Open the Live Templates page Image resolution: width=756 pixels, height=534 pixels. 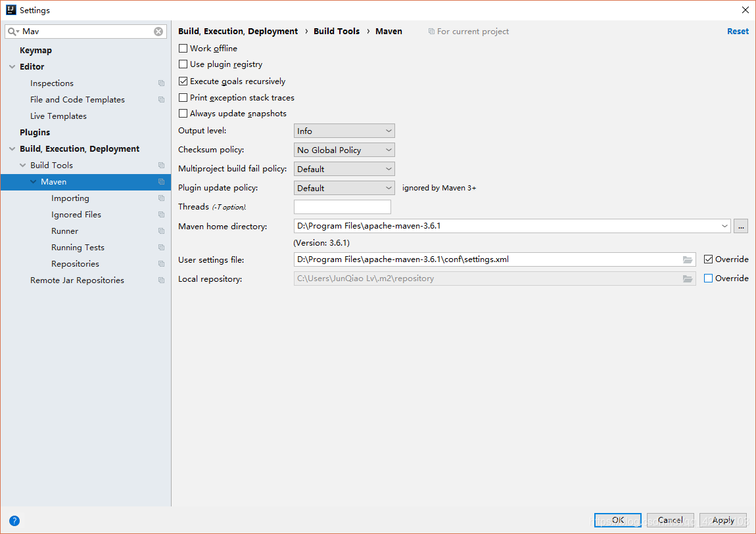[59, 116]
